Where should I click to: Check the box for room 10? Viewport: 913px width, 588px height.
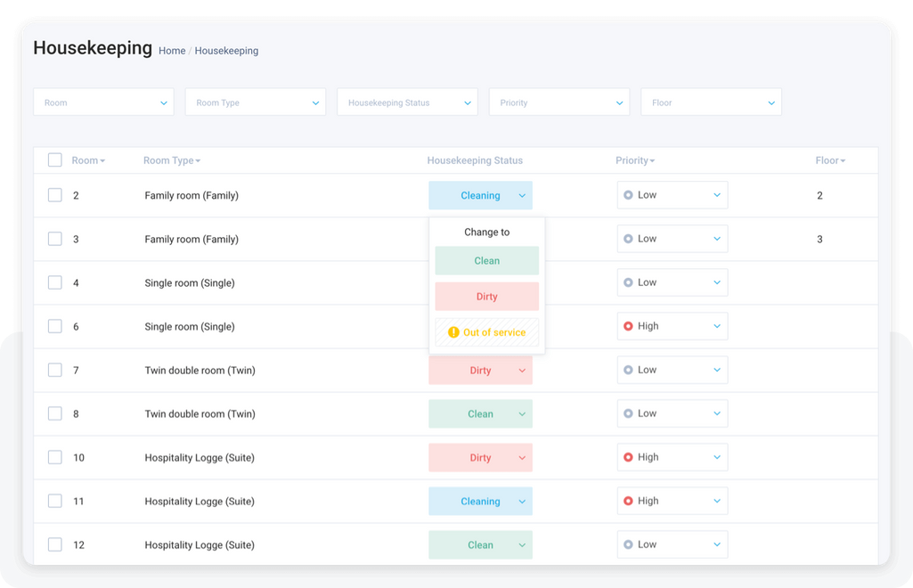pyautogui.click(x=54, y=457)
